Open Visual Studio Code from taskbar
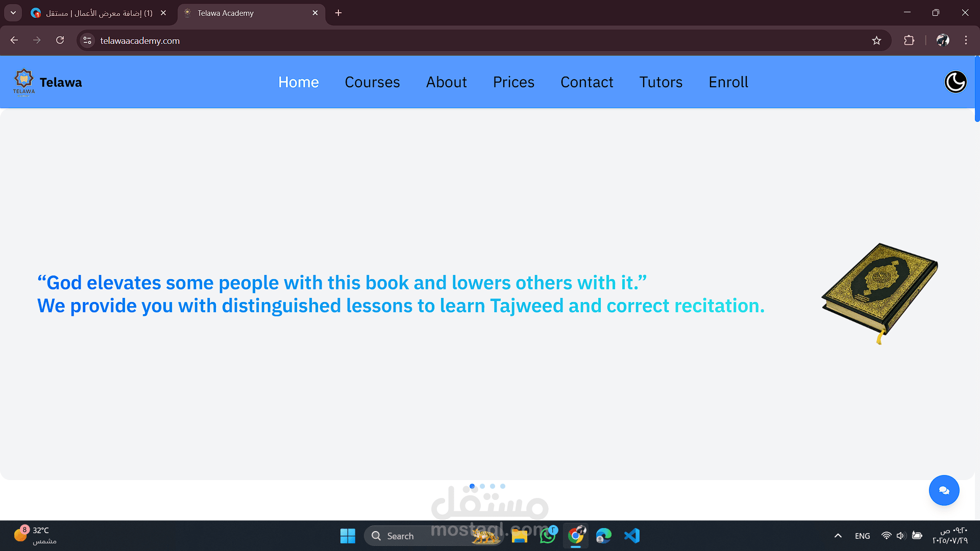 click(x=631, y=536)
